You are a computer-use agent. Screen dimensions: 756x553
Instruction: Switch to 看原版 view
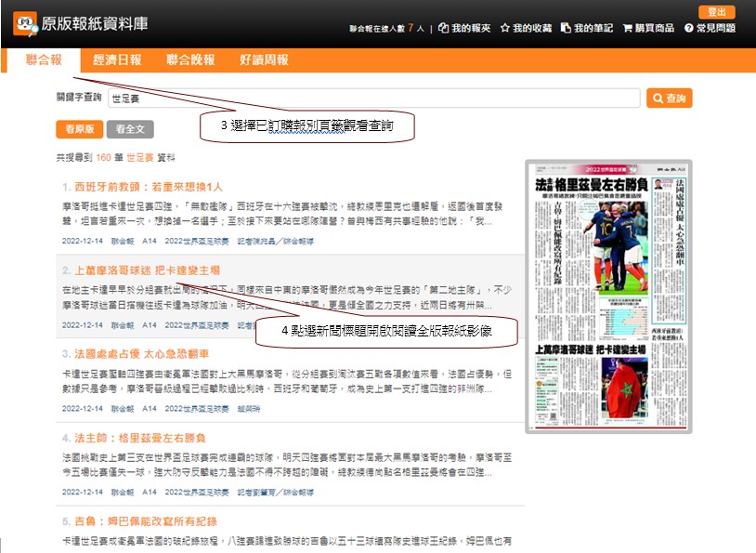(x=80, y=129)
